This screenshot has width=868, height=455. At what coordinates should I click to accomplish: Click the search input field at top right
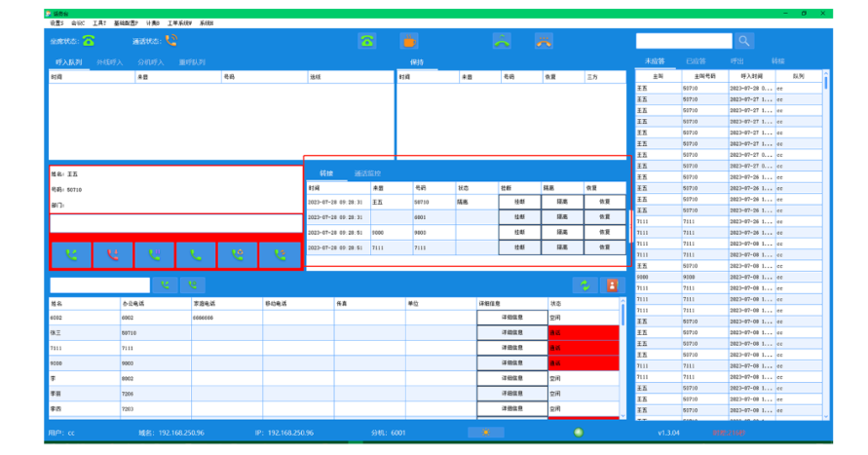tap(683, 41)
